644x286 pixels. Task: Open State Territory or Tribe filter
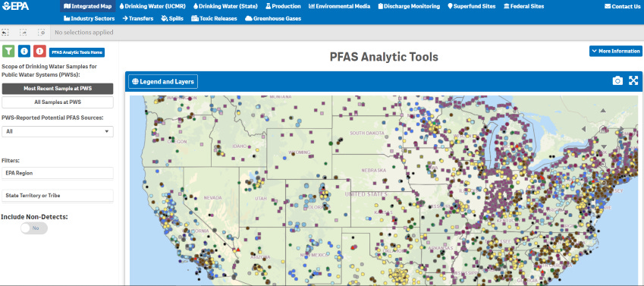pos(58,196)
